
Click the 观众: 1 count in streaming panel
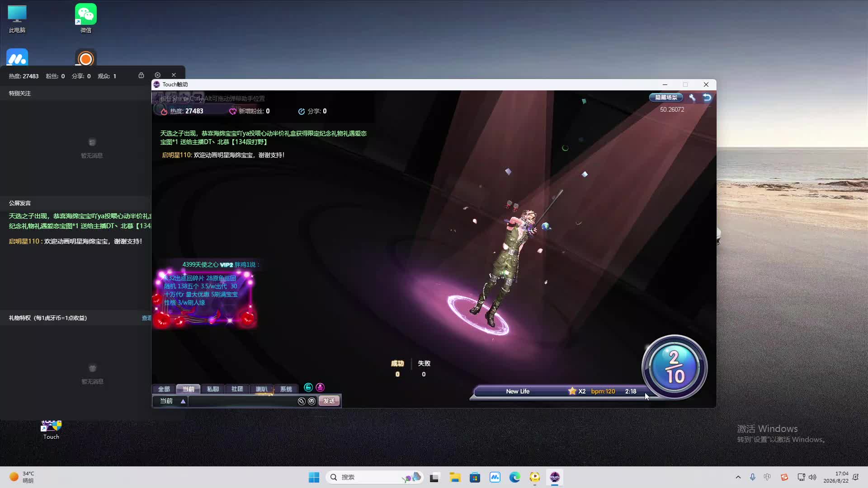107,76
